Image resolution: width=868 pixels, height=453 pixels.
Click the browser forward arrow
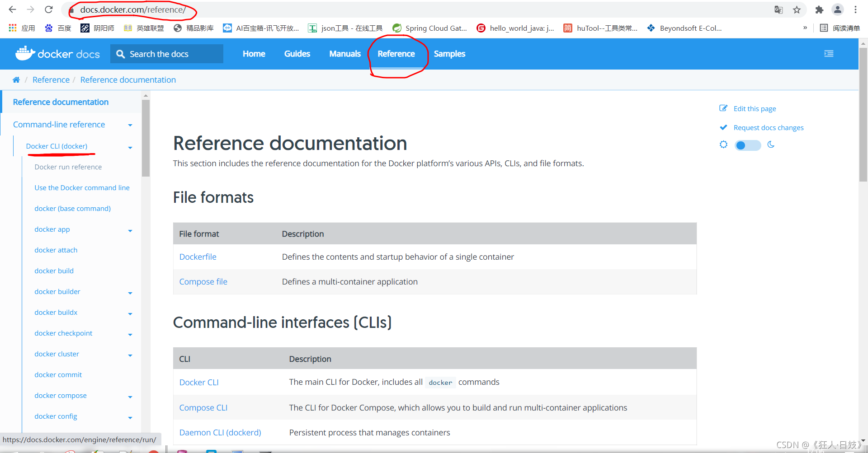[31, 9]
